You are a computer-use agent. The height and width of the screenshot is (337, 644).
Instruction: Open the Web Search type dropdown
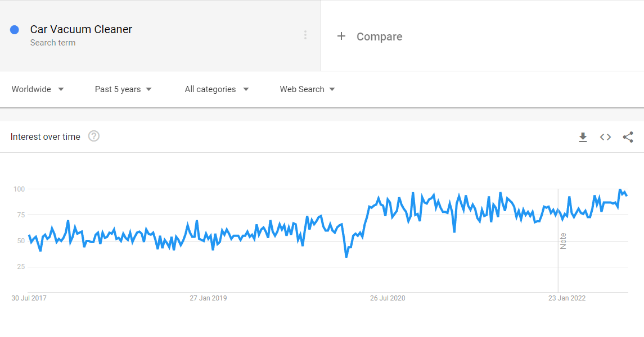307,89
